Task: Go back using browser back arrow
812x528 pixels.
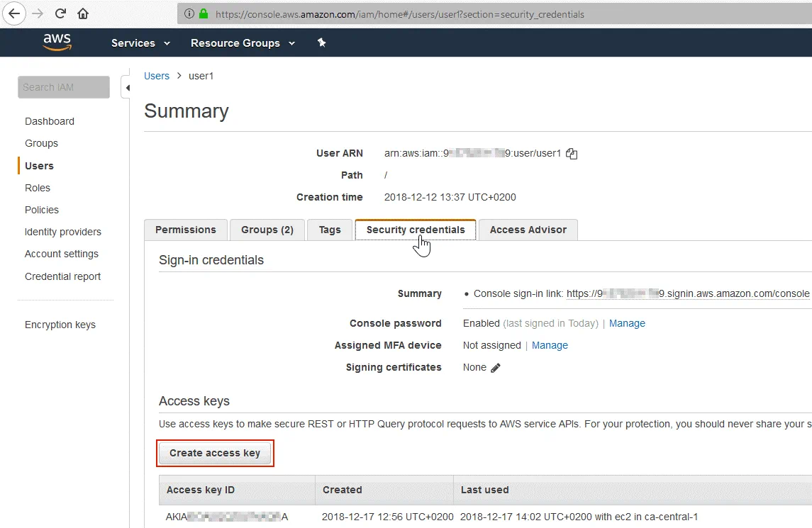Action: (14, 13)
